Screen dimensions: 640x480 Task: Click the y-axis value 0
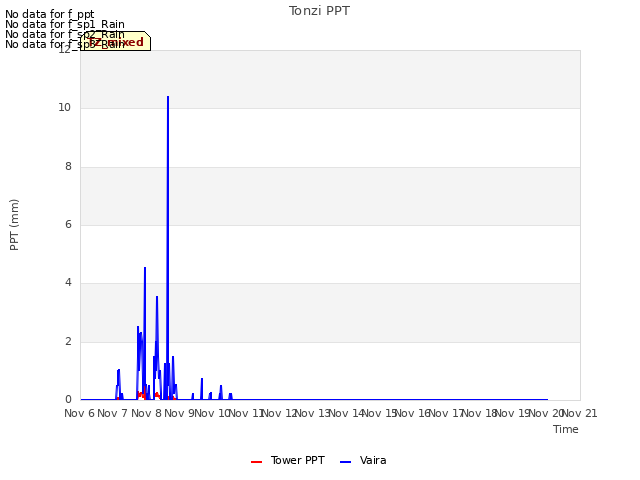68,400
